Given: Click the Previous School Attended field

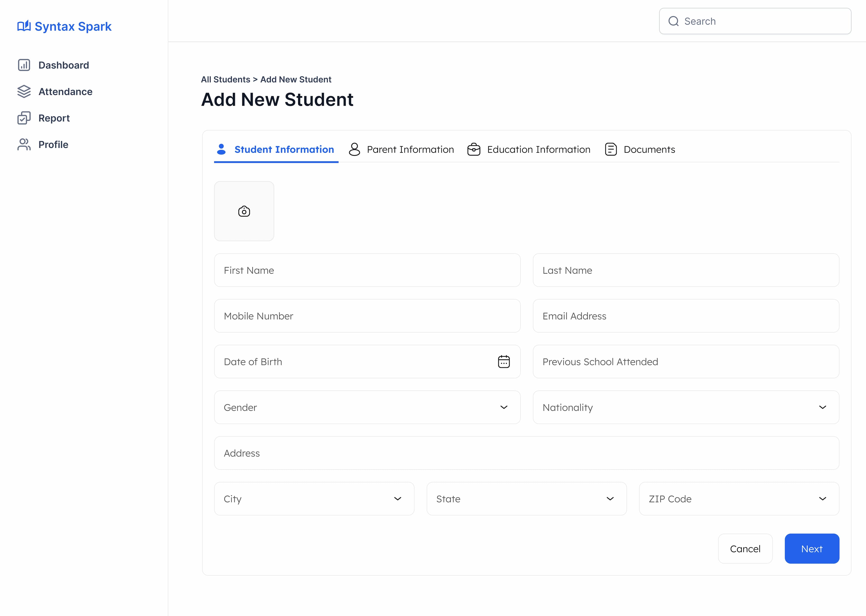Looking at the screenshot, I should coord(686,362).
